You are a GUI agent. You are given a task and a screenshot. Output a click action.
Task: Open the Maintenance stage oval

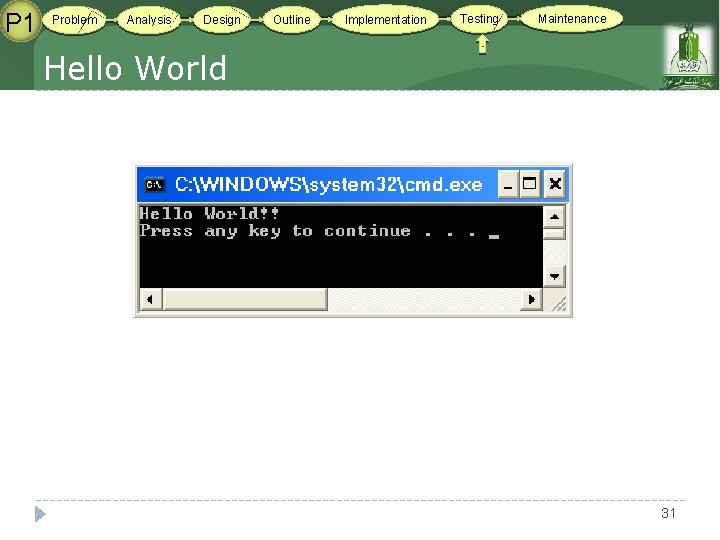tap(572, 19)
